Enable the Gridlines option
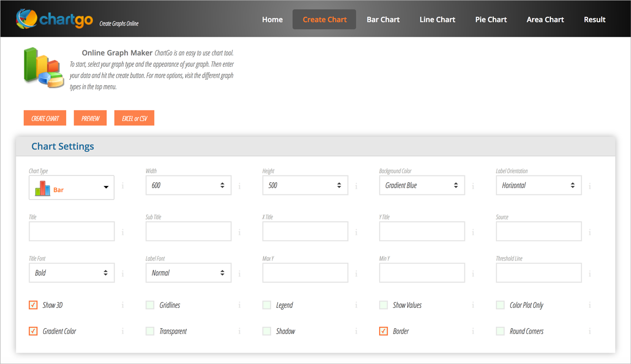Image resolution: width=631 pixels, height=364 pixels. (x=150, y=305)
